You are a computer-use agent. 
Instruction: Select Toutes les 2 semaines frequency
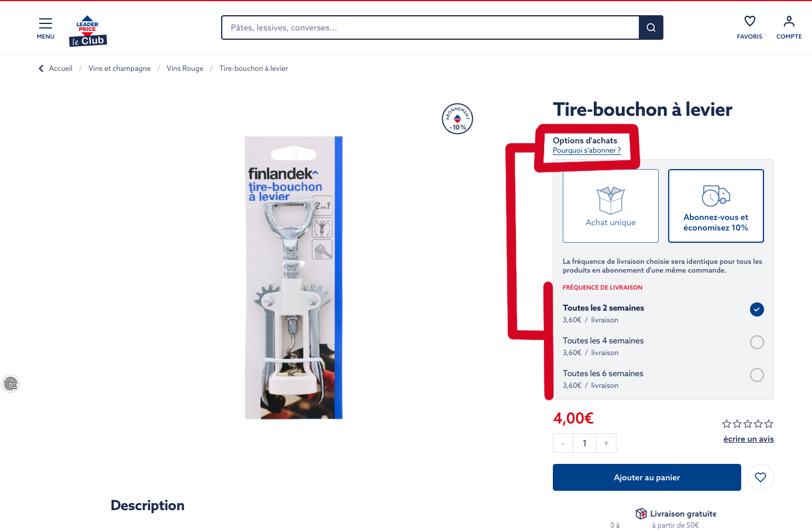coord(663,313)
